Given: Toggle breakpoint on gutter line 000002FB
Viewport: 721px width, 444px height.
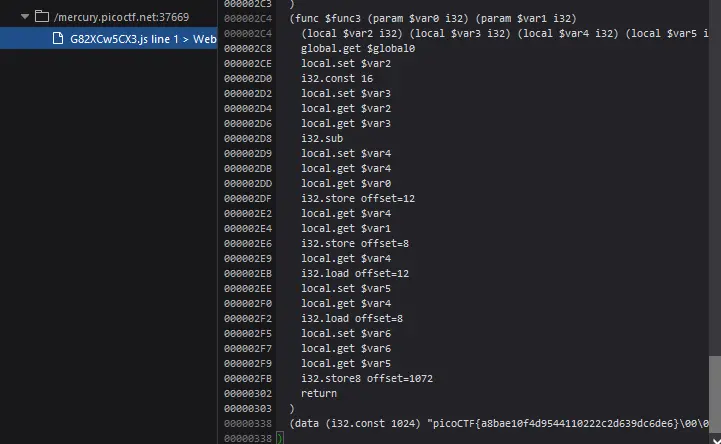Looking at the screenshot, I should 248,379.
